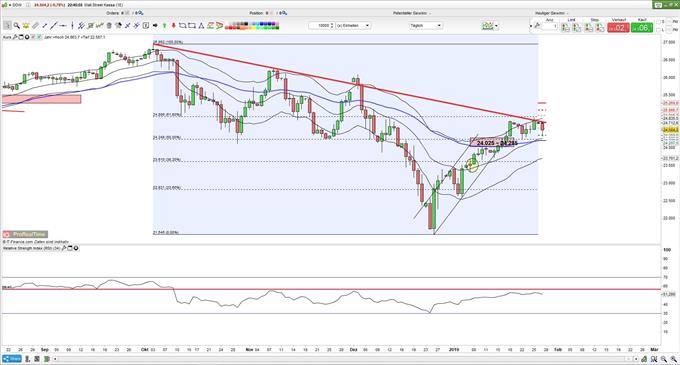Open the Einheiten units dropdown

tap(353, 26)
